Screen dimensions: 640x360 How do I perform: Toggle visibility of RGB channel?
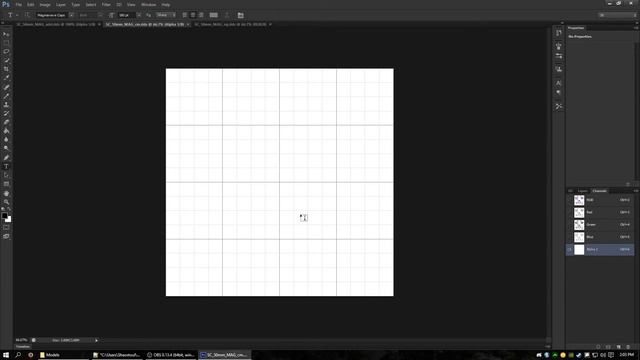click(x=570, y=200)
